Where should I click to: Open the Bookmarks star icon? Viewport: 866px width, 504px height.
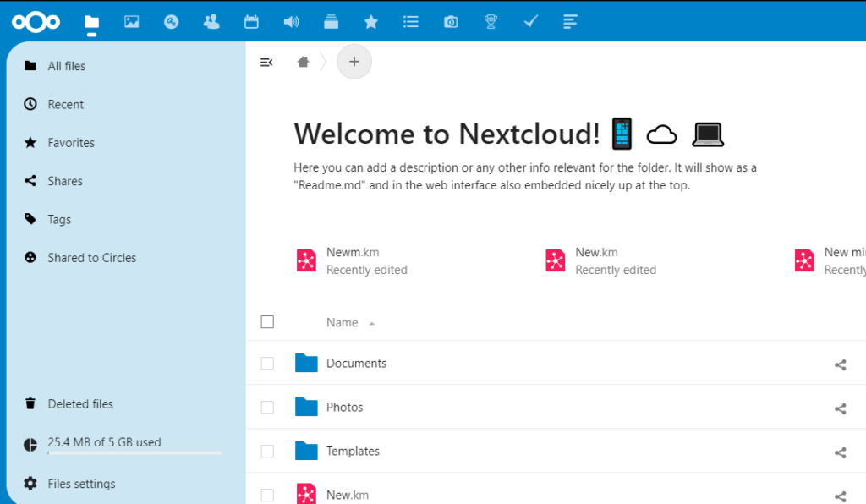371,21
